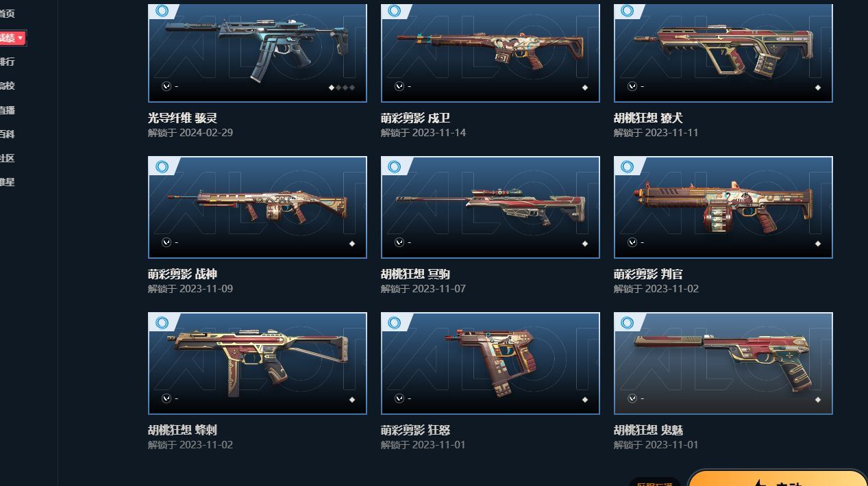Image resolution: width=868 pixels, height=486 pixels.
Task: Open the 排行 sidebar menu item
Action: [x=7, y=62]
